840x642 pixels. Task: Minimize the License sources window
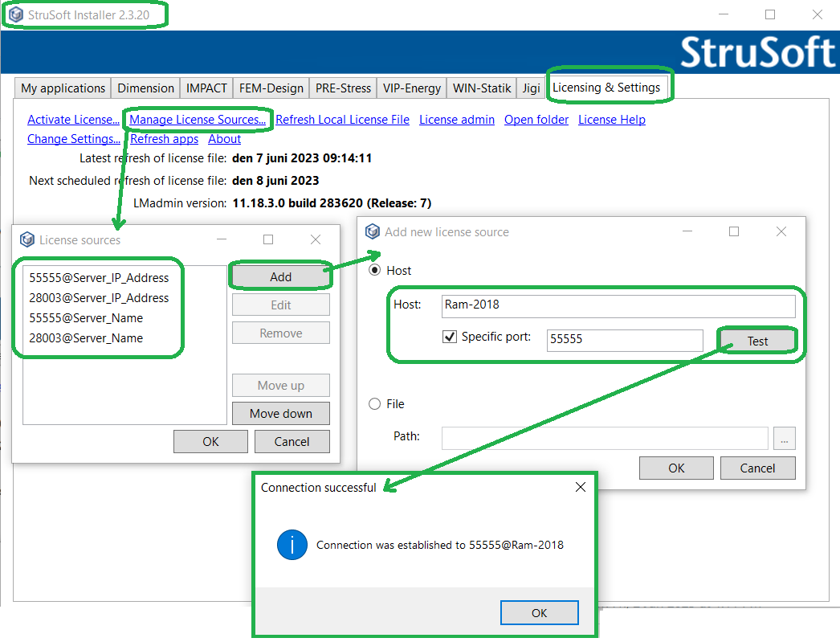(x=222, y=239)
